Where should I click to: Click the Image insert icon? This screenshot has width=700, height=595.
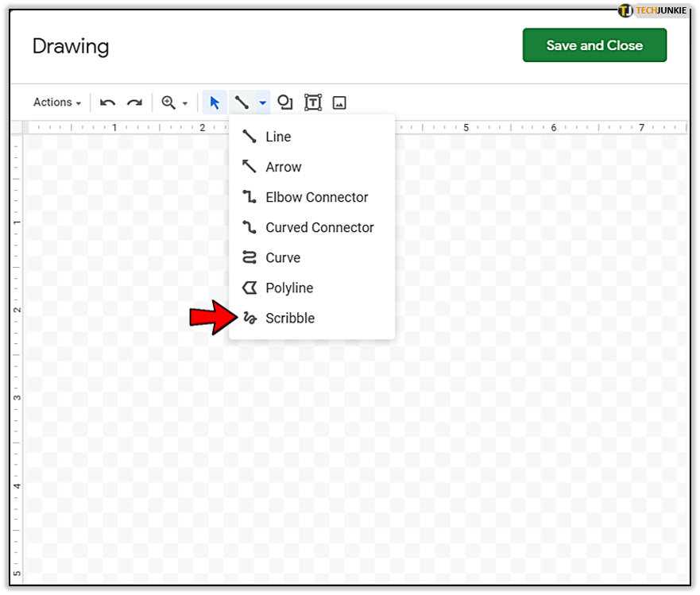tap(339, 102)
